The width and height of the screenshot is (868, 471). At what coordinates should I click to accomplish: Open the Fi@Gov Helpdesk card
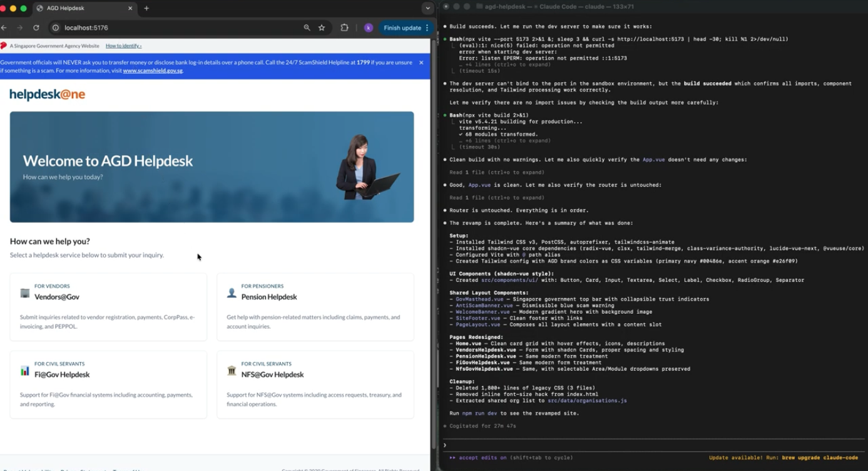(x=108, y=385)
